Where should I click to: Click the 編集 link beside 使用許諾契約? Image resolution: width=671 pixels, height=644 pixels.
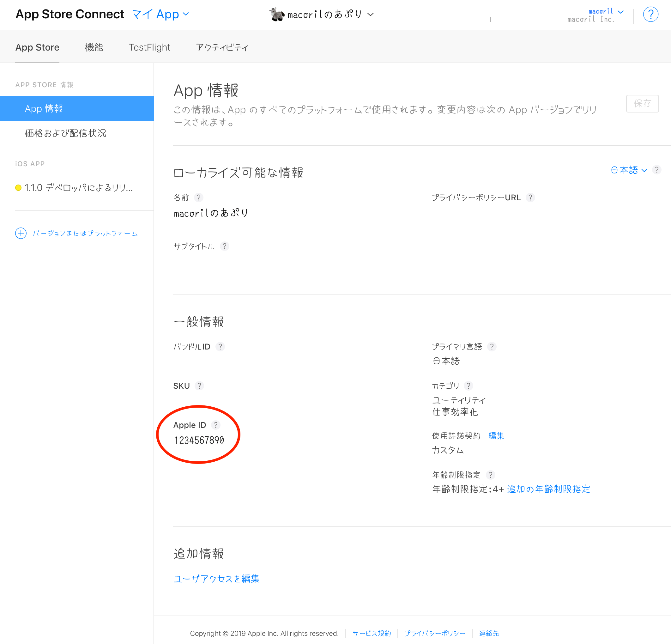click(x=496, y=435)
